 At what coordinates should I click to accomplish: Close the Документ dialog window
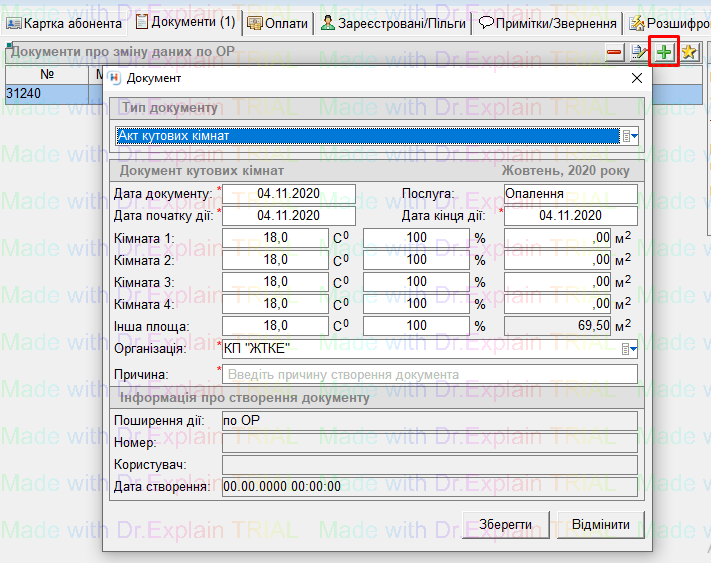[637, 77]
